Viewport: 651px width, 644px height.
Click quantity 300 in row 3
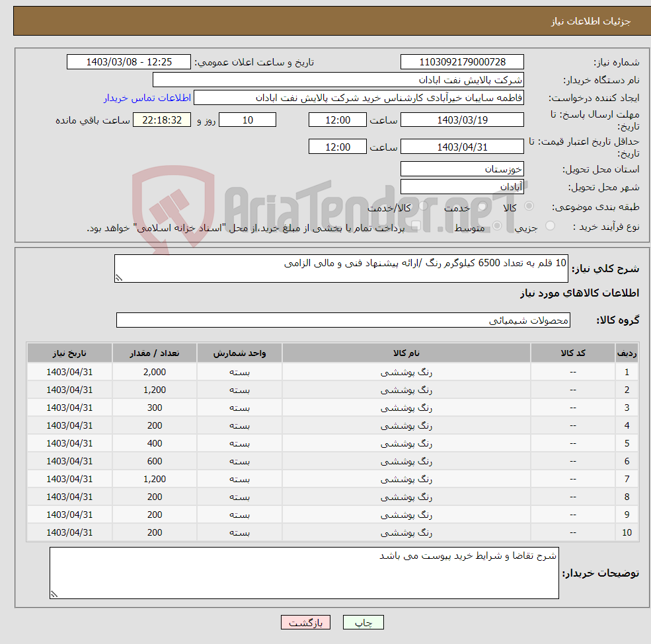pos(155,408)
